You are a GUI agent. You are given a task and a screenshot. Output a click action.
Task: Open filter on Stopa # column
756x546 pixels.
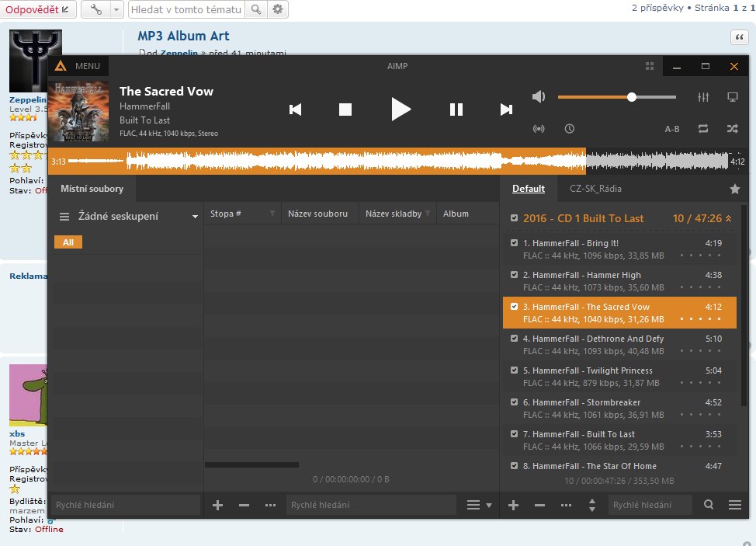tap(272, 213)
